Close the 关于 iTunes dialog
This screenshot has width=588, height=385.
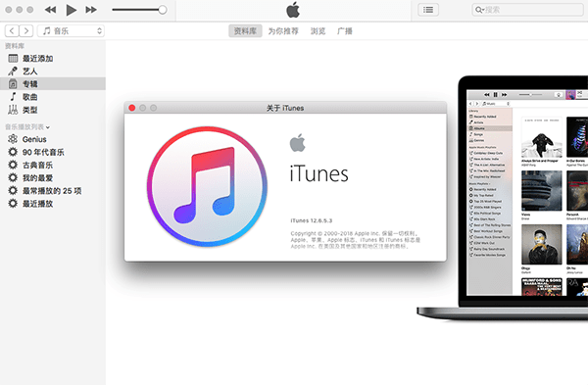tap(132, 108)
